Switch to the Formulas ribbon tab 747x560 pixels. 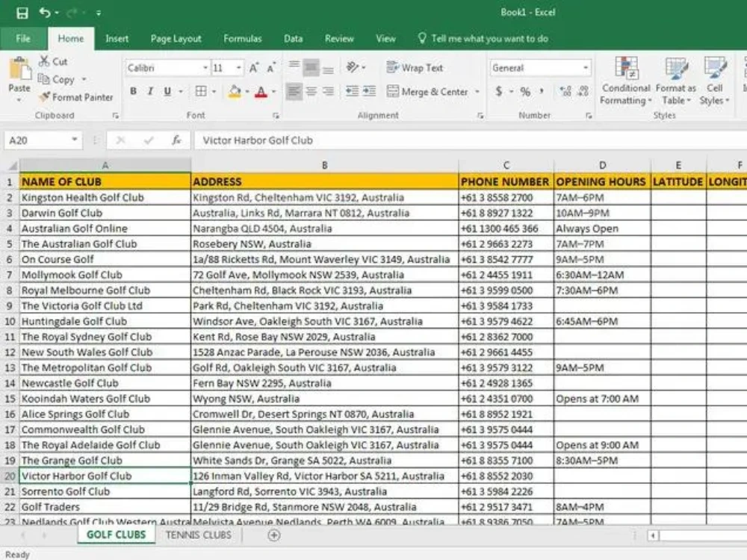point(243,38)
